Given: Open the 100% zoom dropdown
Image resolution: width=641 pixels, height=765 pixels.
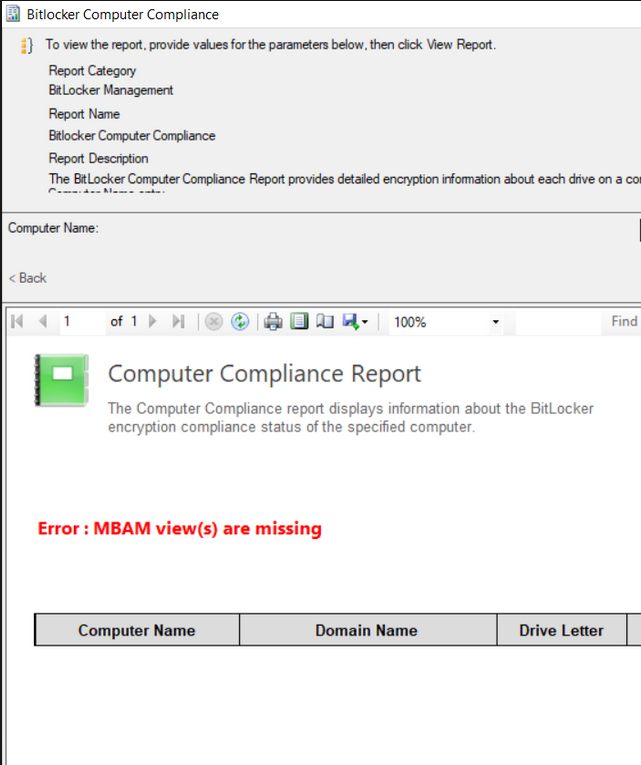Looking at the screenshot, I should pos(495,322).
